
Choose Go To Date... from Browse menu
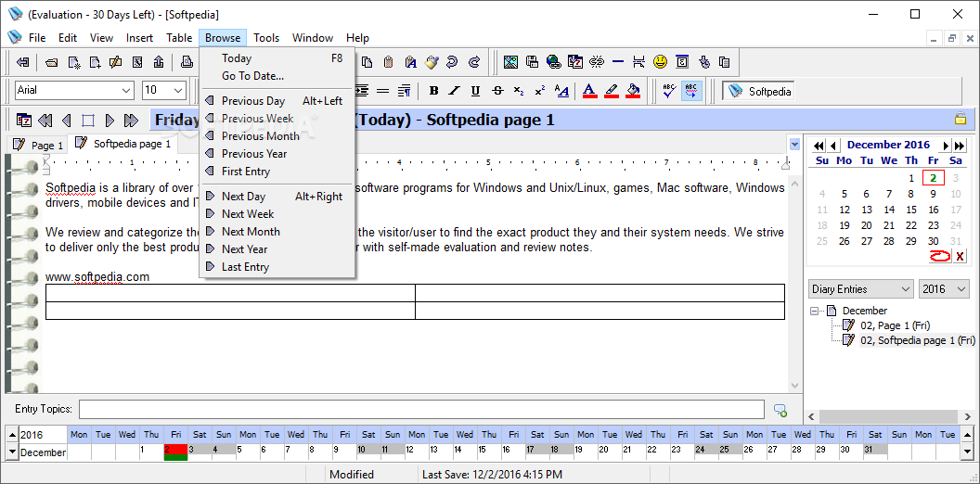coord(277,76)
